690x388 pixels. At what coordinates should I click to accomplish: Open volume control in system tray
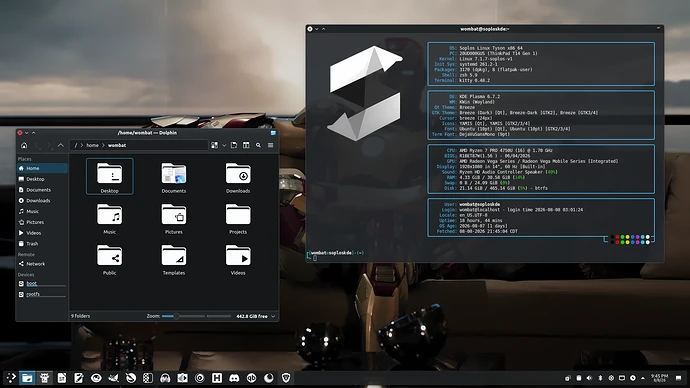click(x=589, y=378)
